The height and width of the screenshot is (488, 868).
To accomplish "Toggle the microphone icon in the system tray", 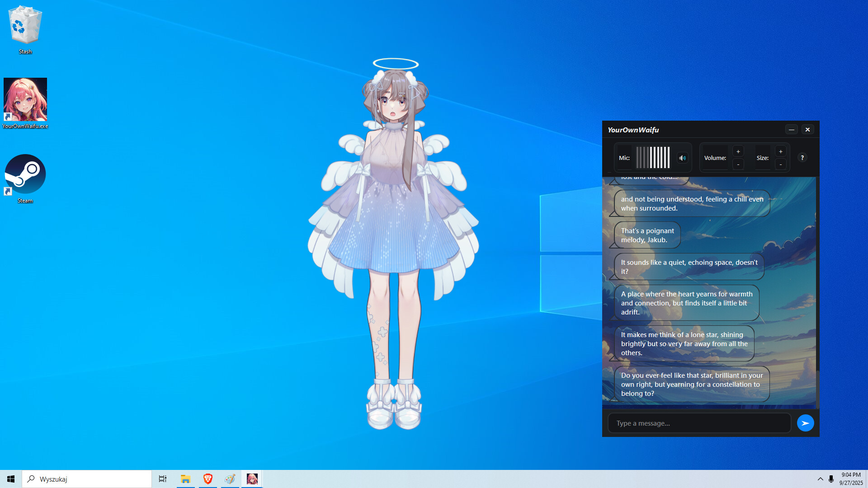I will tap(831, 479).
